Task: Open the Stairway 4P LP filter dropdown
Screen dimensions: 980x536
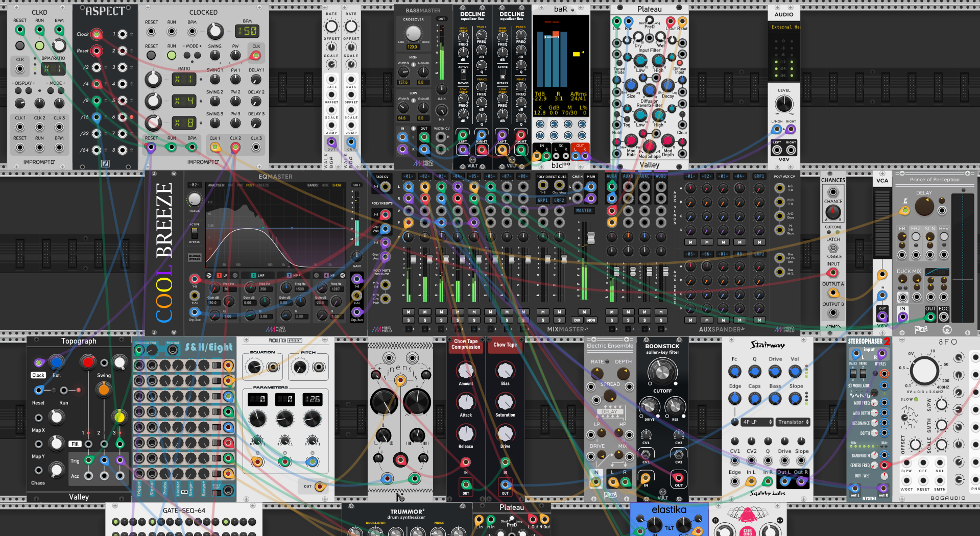Action: pos(758,422)
